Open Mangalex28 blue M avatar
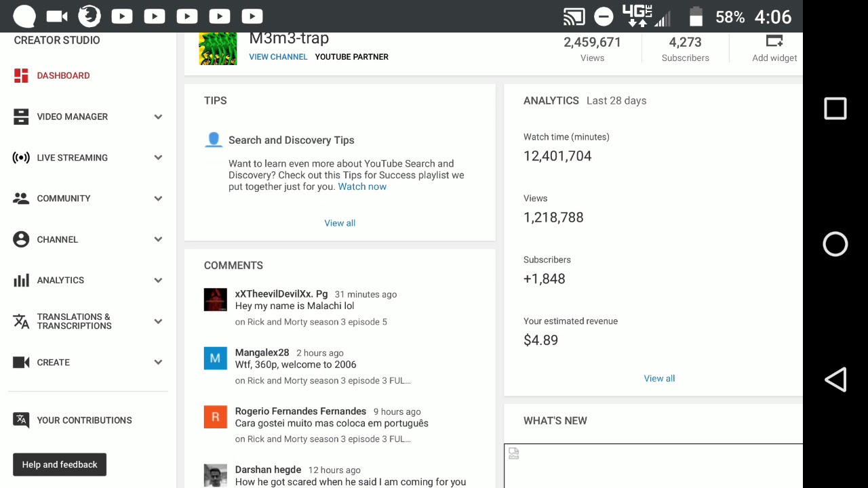The image size is (868, 488). coord(216,358)
